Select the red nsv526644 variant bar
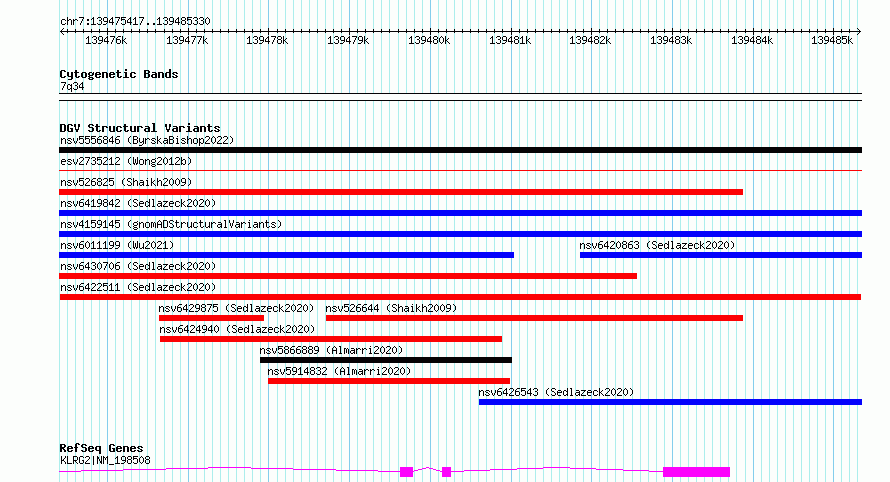890x482 pixels. coord(534,318)
